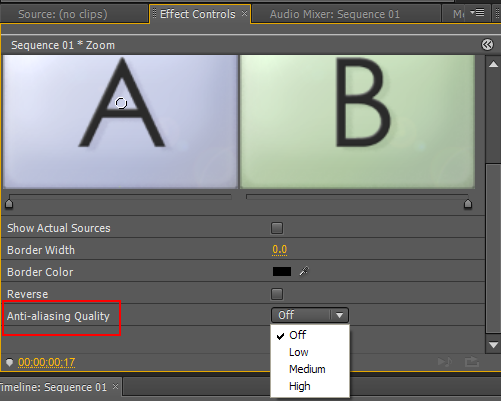Click the Border Color eyedropper tool

pos(304,271)
